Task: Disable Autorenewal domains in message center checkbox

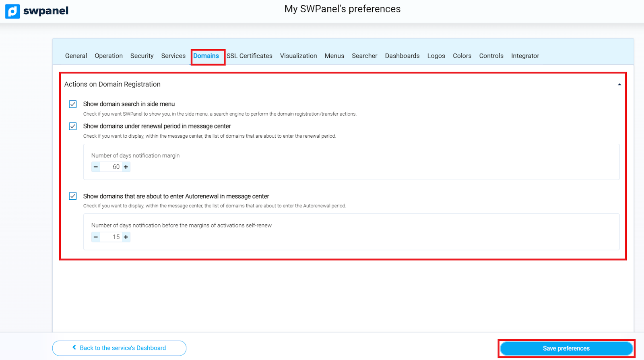Action: pyautogui.click(x=73, y=196)
